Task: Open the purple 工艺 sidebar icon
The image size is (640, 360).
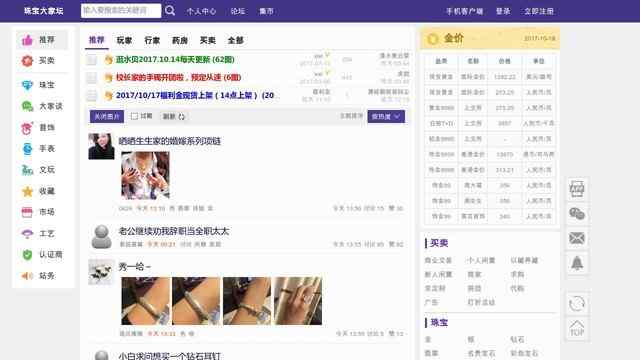Action: 27,233
